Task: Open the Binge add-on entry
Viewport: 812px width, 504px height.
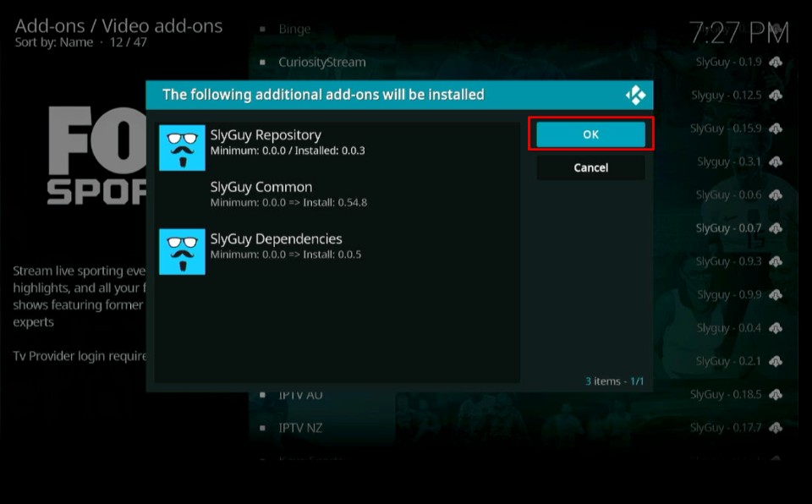Action: (294, 29)
